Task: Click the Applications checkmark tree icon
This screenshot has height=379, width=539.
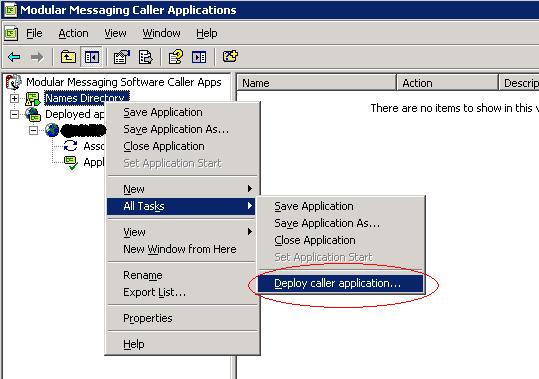Action: pos(71,163)
